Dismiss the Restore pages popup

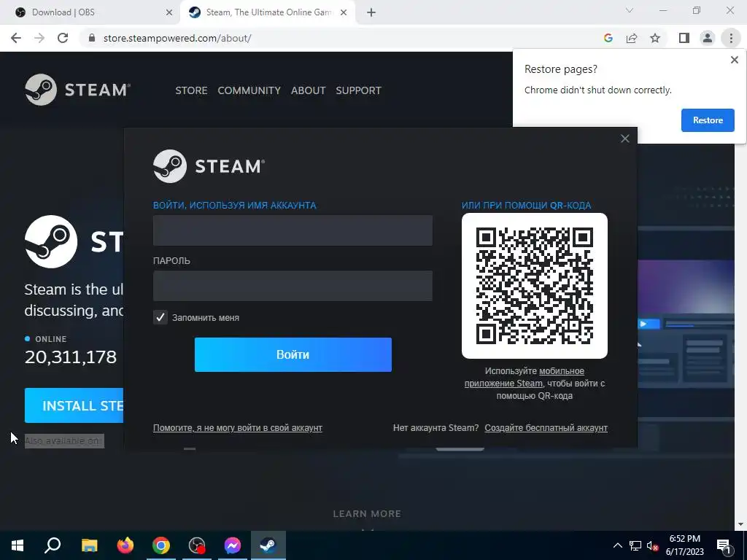734,60
